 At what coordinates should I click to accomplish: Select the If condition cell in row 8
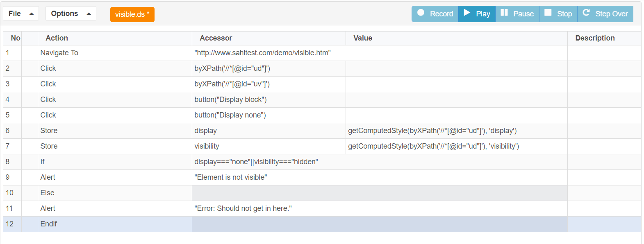pyautogui.click(x=380, y=162)
